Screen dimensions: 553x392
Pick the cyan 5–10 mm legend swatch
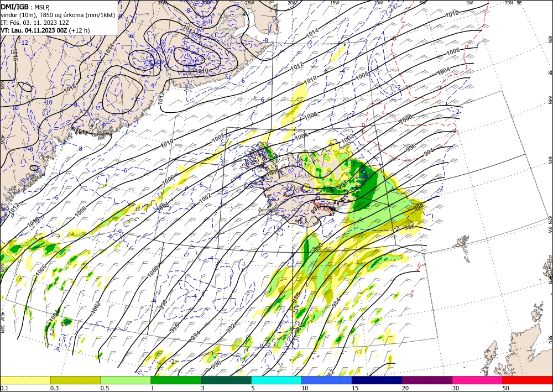pyautogui.click(x=276, y=380)
